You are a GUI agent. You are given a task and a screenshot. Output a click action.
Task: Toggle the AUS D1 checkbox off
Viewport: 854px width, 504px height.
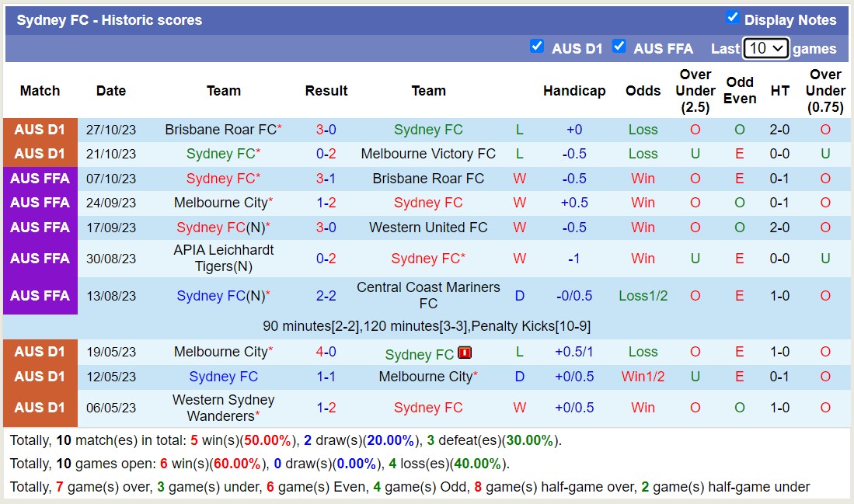538,47
